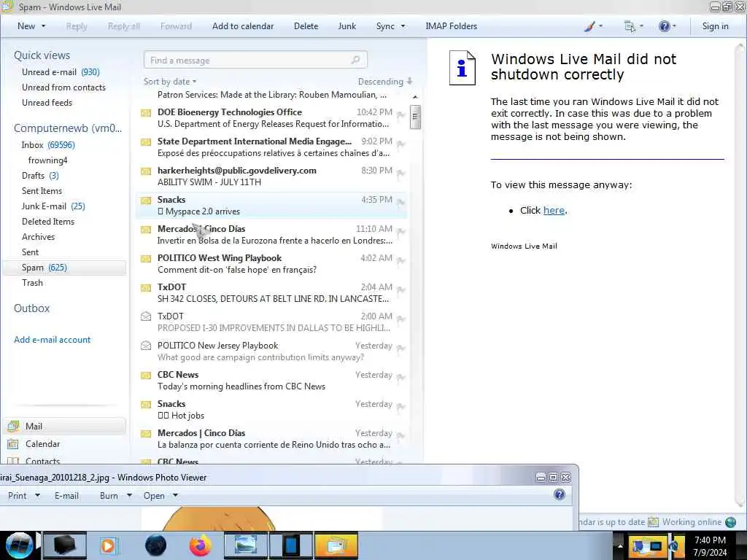Open dropdown arrow beside the Menus icon
747x560 pixels.
(x=641, y=26)
